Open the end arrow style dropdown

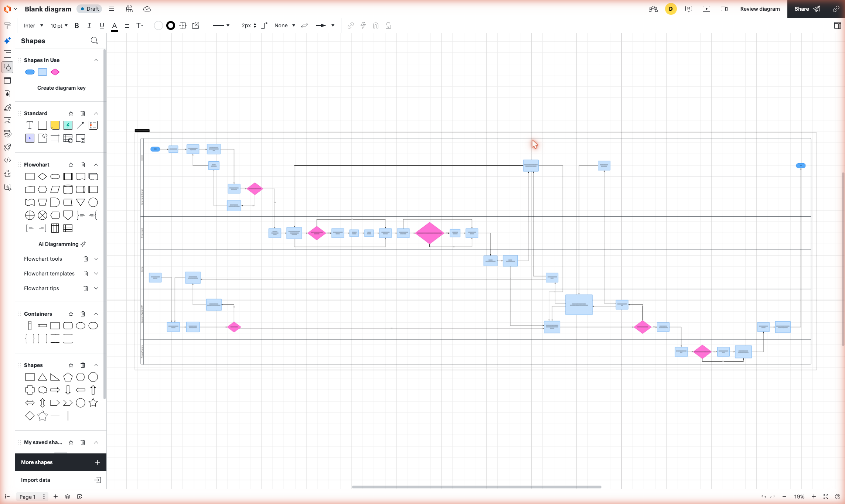pos(325,25)
